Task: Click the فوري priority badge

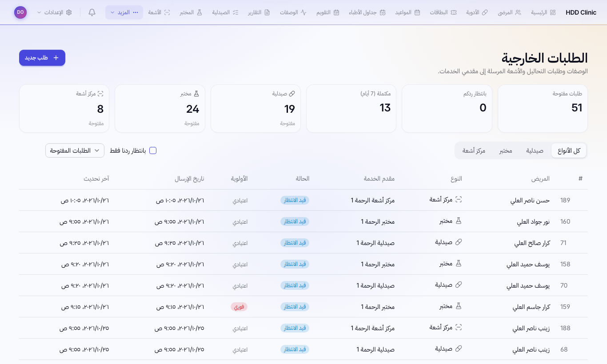Action: point(239,307)
